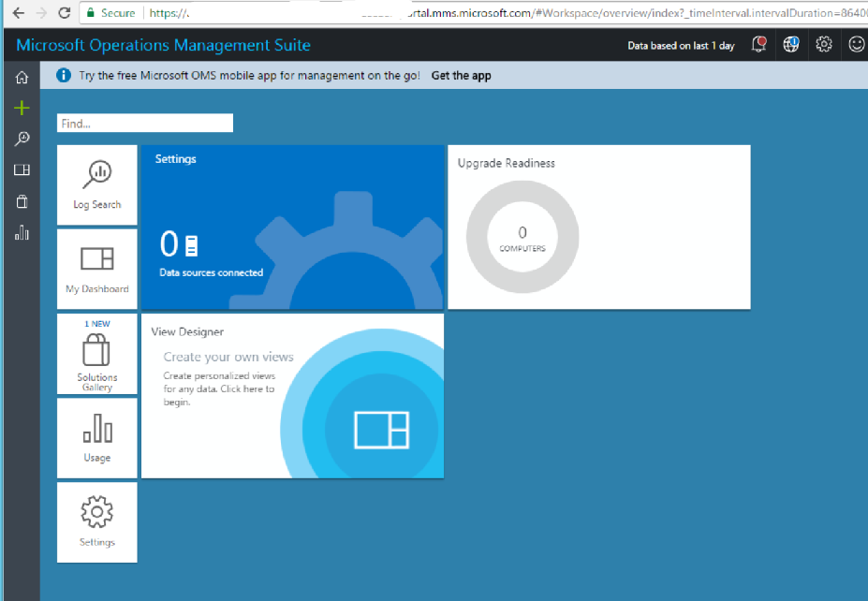Open the Solutions Gallery tile
868x601 pixels.
click(x=96, y=354)
